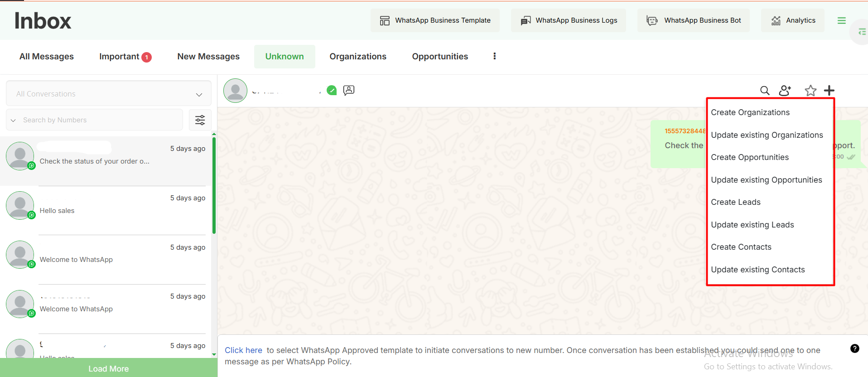
Task: Click the conversation list scrollbar
Action: [x=214, y=186]
